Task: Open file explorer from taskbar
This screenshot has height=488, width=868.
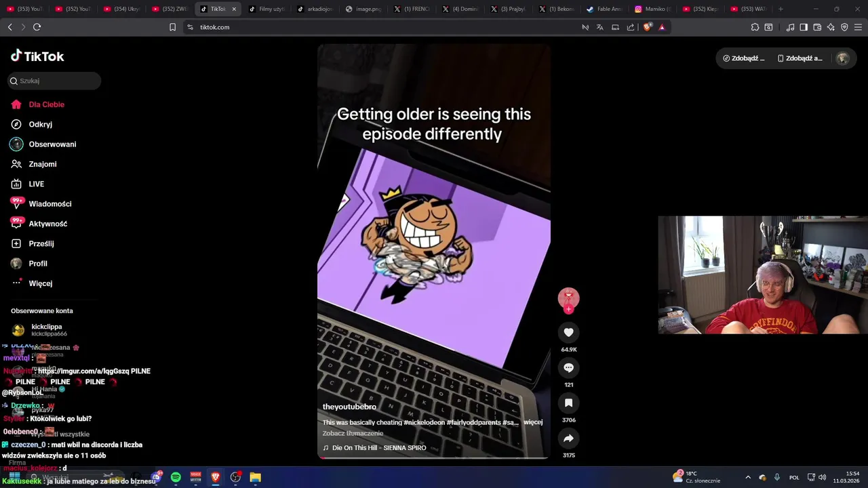Action: click(256, 477)
